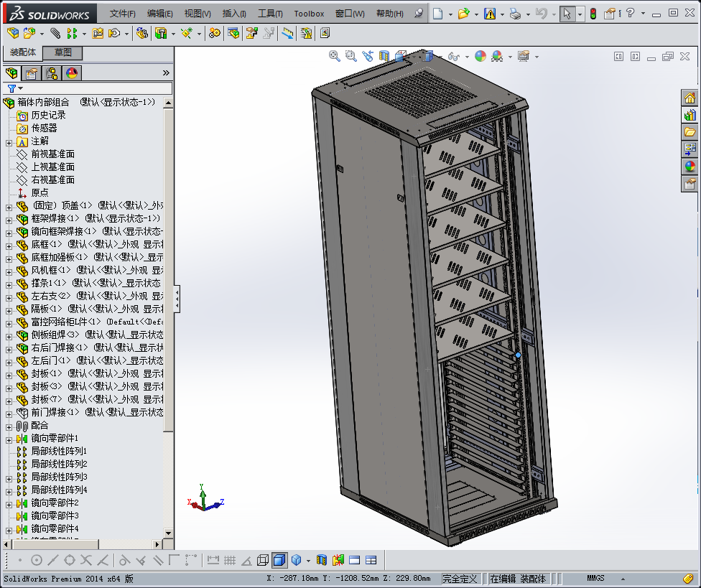Expand FeatureManager tabs with double chevron
Screen dimensions: 701x588
[166, 73]
